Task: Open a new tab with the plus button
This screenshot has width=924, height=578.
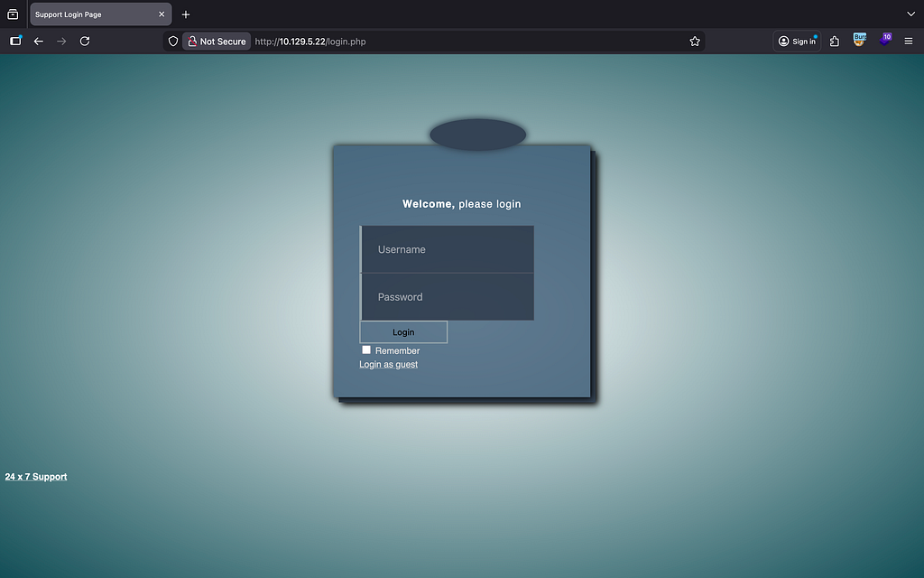Action: 186,14
